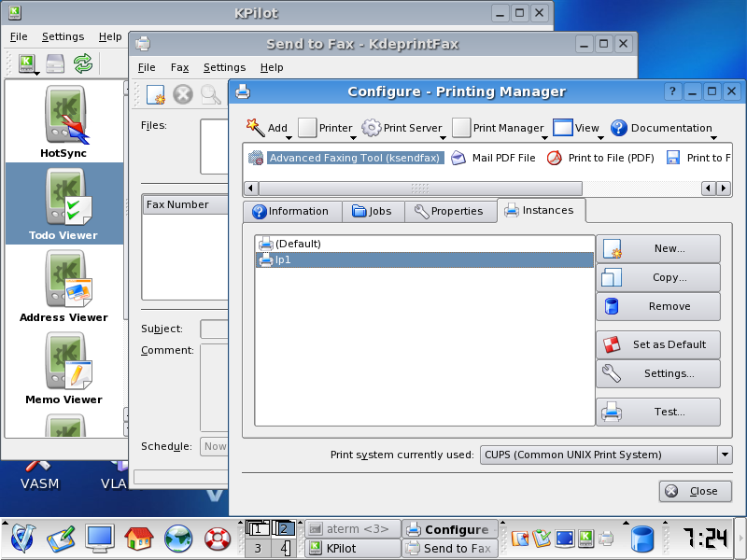This screenshot has width=747, height=560.
Task: Open the Add printer wizard toolbar icon
Action: 256,127
